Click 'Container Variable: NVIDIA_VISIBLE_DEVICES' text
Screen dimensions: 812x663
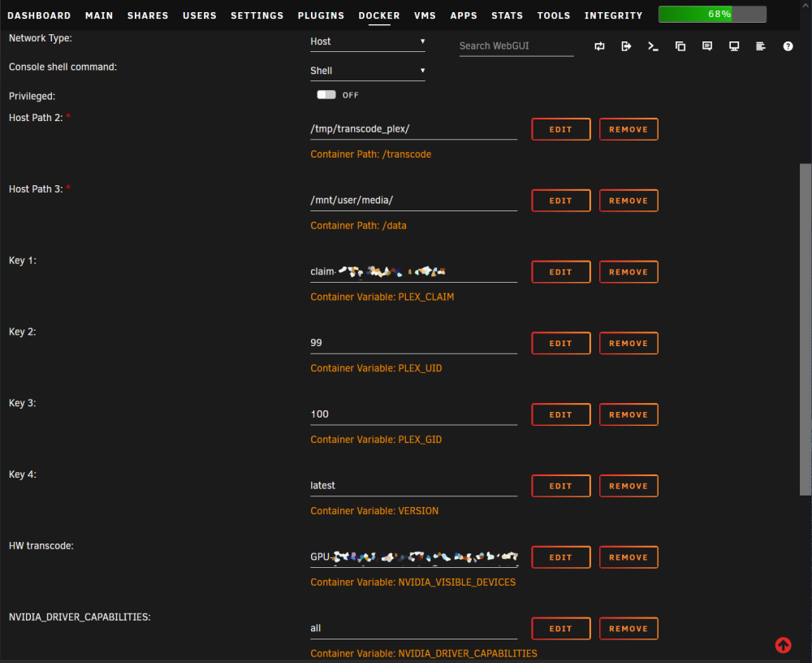pyautogui.click(x=412, y=583)
